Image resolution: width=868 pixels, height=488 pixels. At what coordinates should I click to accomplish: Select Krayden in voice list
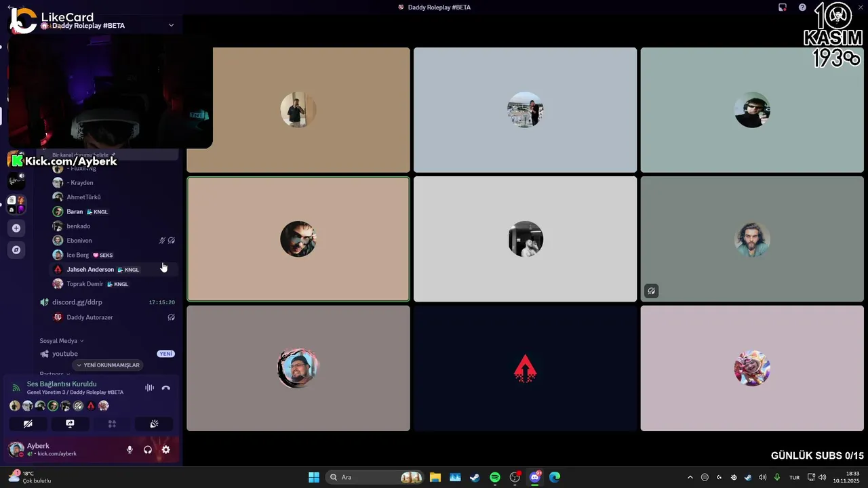114,182
